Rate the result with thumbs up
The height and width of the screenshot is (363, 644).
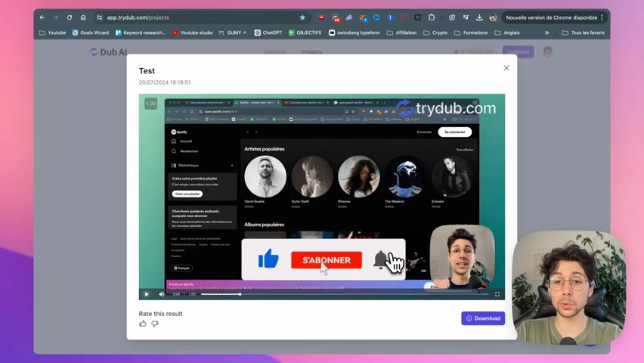click(143, 324)
